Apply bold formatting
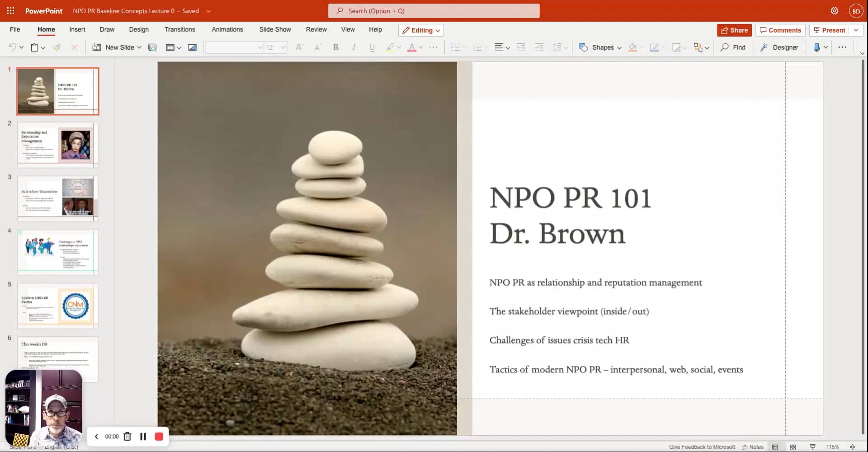This screenshot has height=452, width=868. click(335, 47)
